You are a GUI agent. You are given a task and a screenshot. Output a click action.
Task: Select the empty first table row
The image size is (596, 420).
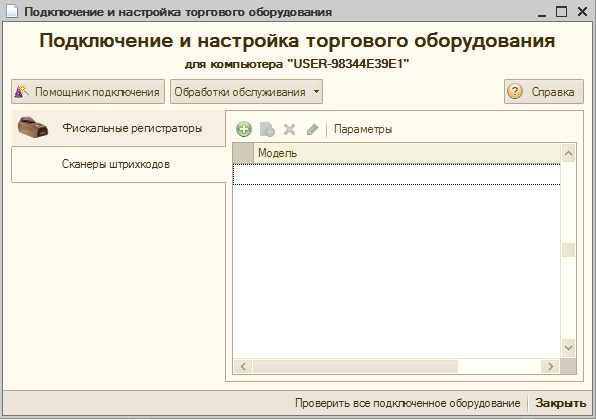point(396,174)
